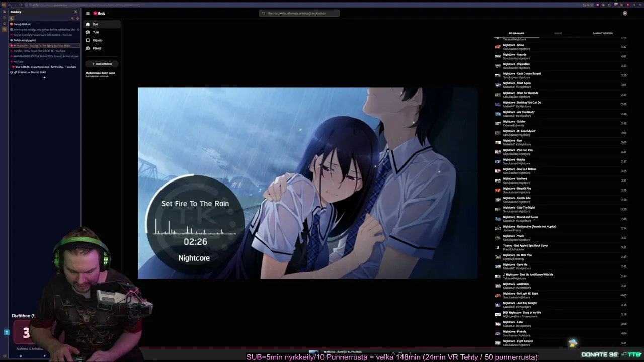644x362 pixels.
Task: Open Sidebery settings gear icon
Action: [x=77, y=18]
